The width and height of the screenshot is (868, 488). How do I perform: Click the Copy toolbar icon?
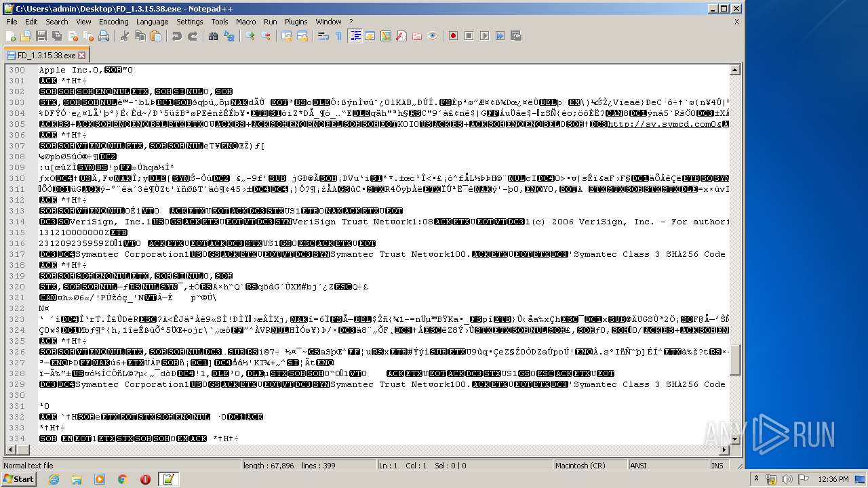coord(140,36)
